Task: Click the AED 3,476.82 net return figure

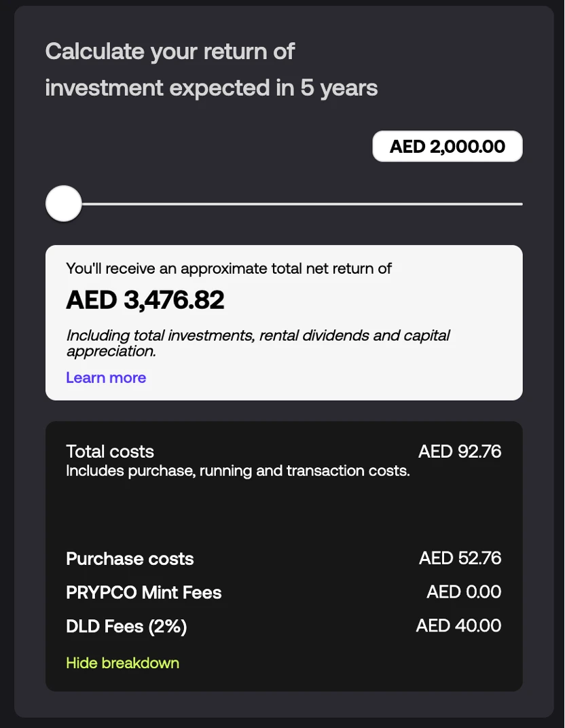Action: pos(145,300)
